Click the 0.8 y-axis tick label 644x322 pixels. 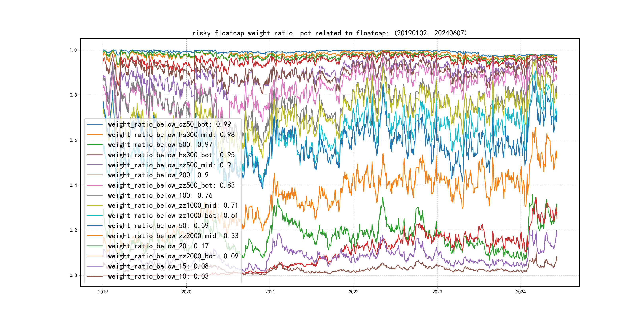point(73,95)
